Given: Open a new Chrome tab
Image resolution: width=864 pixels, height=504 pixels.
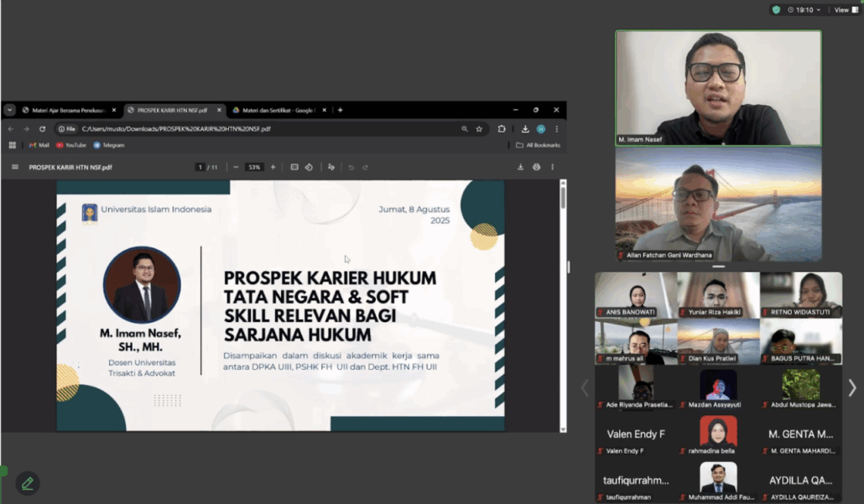Looking at the screenshot, I should pos(340,110).
